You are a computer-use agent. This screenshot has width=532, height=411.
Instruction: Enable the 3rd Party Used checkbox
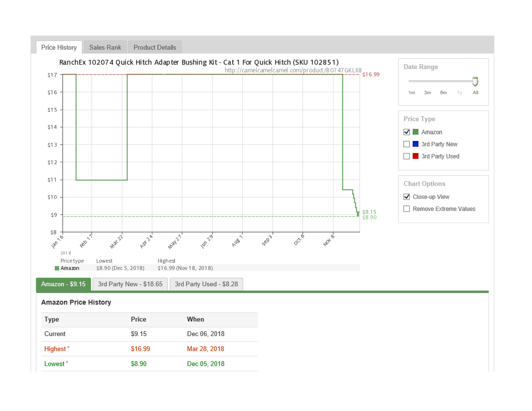point(406,156)
